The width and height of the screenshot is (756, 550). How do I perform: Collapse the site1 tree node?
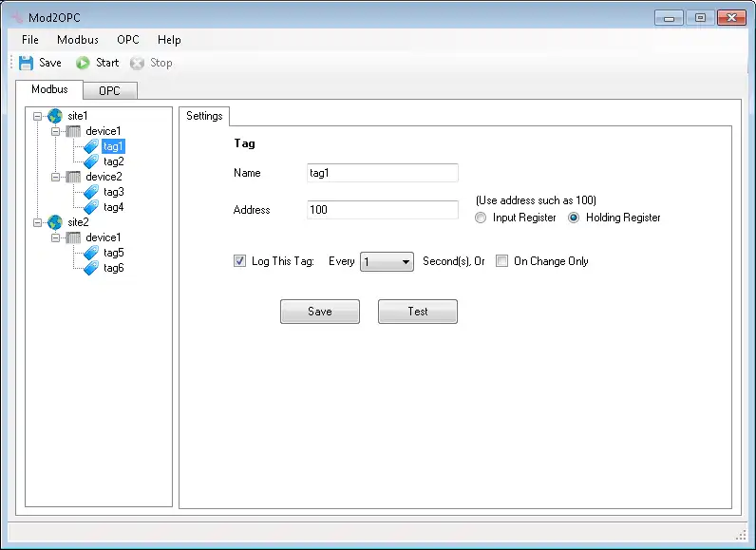[37, 116]
